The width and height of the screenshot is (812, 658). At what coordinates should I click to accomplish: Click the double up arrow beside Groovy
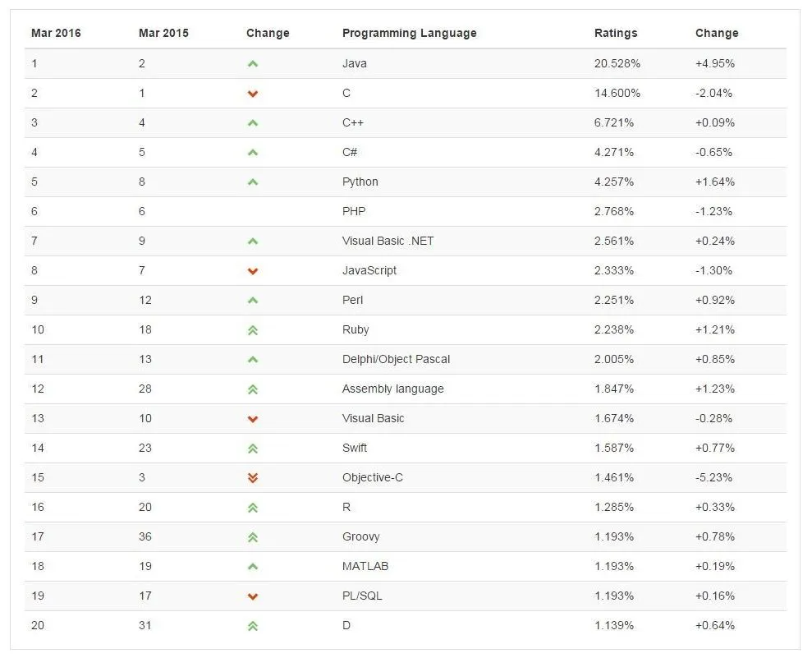(x=253, y=537)
